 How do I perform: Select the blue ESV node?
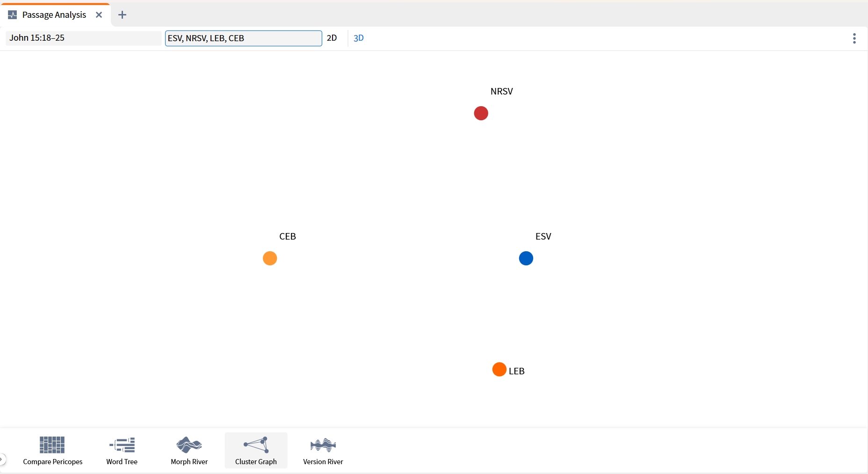(526, 258)
